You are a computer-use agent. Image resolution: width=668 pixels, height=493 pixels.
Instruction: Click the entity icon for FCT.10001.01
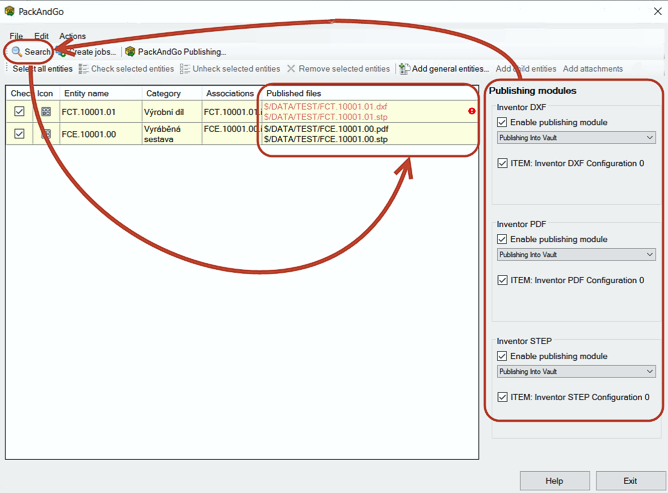click(x=46, y=112)
